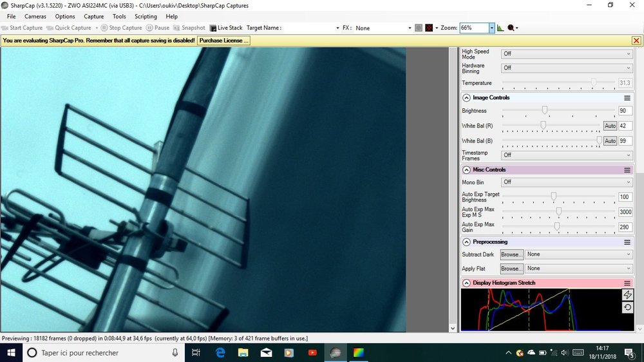Image resolution: width=644 pixels, height=362 pixels.
Task: Open the High Speed Mode dropdown
Action: coord(566,54)
